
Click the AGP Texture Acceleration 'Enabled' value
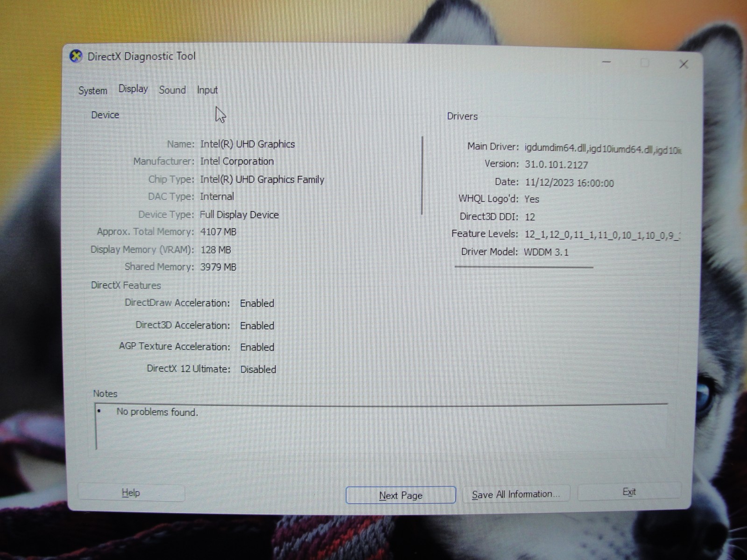click(x=257, y=347)
